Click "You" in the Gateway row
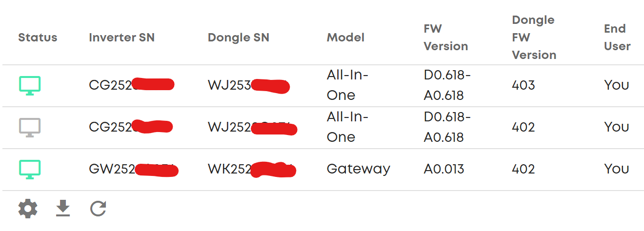 (616, 169)
